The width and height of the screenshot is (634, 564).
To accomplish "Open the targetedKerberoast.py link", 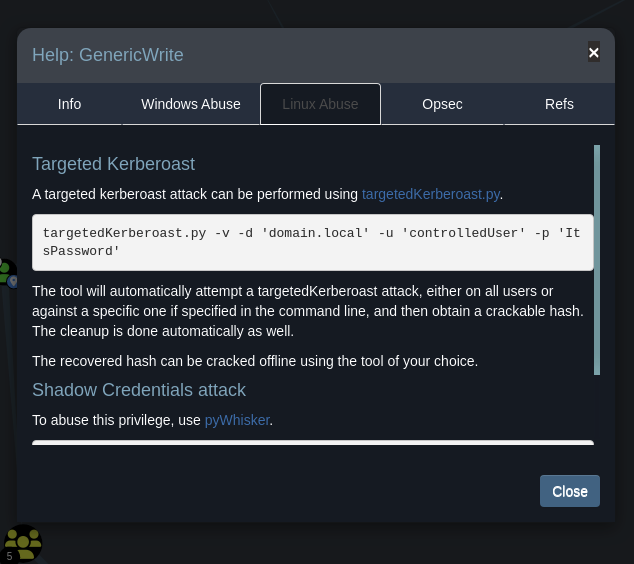I will [x=430, y=194].
